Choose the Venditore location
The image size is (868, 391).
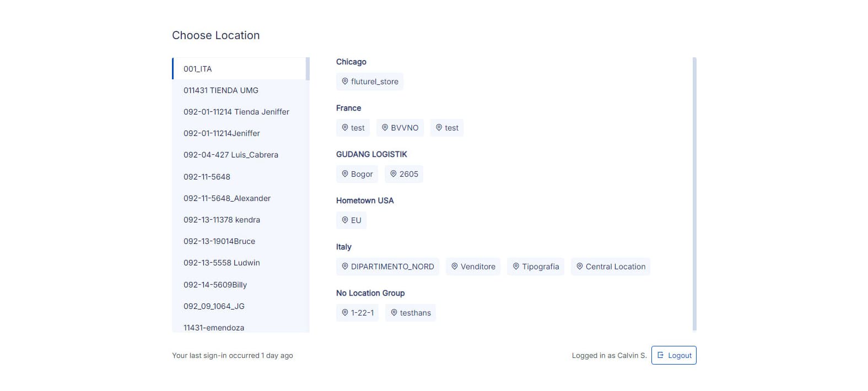(x=473, y=267)
